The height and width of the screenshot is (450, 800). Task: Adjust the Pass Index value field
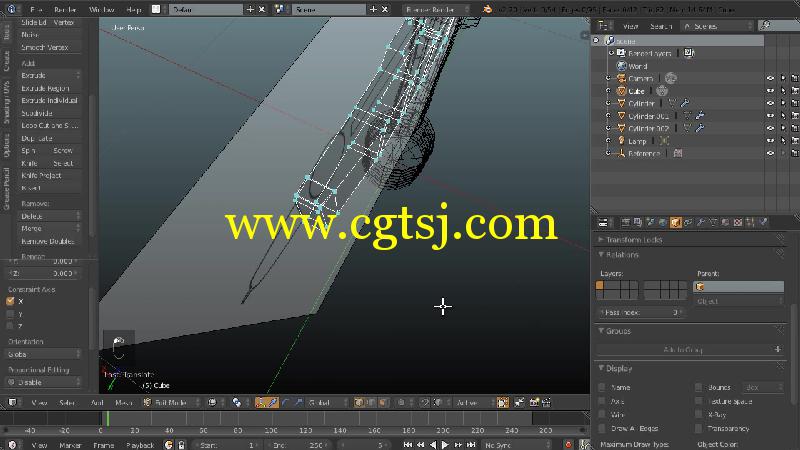point(640,312)
